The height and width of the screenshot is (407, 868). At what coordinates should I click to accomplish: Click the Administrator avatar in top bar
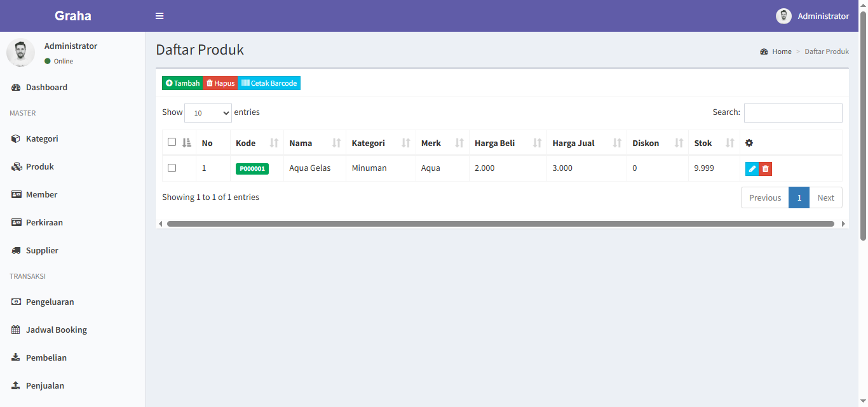[783, 16]
